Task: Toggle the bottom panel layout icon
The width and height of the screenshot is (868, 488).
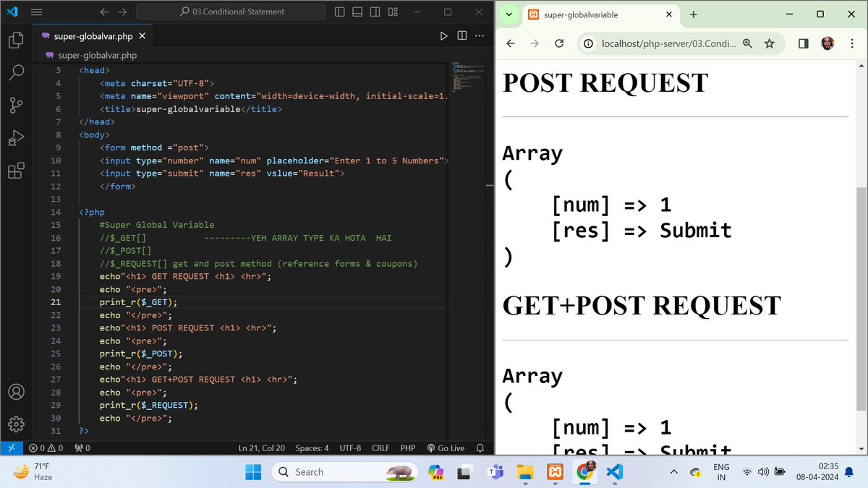Action: click(x=358, y=12)
